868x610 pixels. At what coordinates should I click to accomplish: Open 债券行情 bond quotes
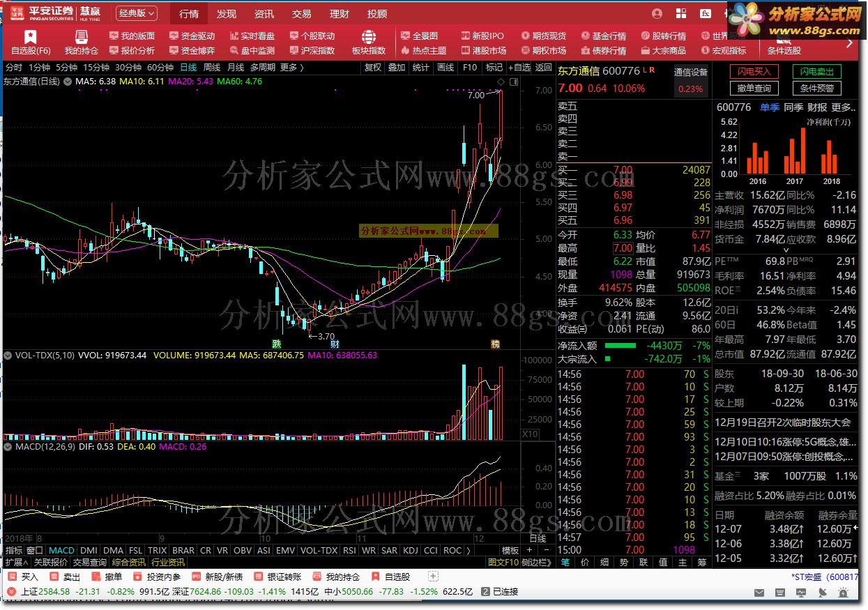click(x=603, y=50)
